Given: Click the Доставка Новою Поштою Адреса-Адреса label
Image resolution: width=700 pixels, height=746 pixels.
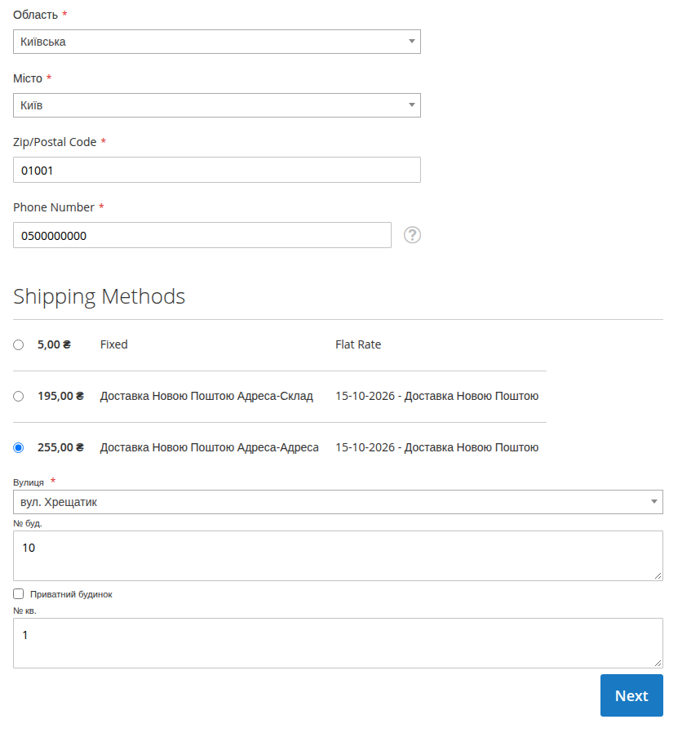Looking at the screenshot, I should pos(209,447).
